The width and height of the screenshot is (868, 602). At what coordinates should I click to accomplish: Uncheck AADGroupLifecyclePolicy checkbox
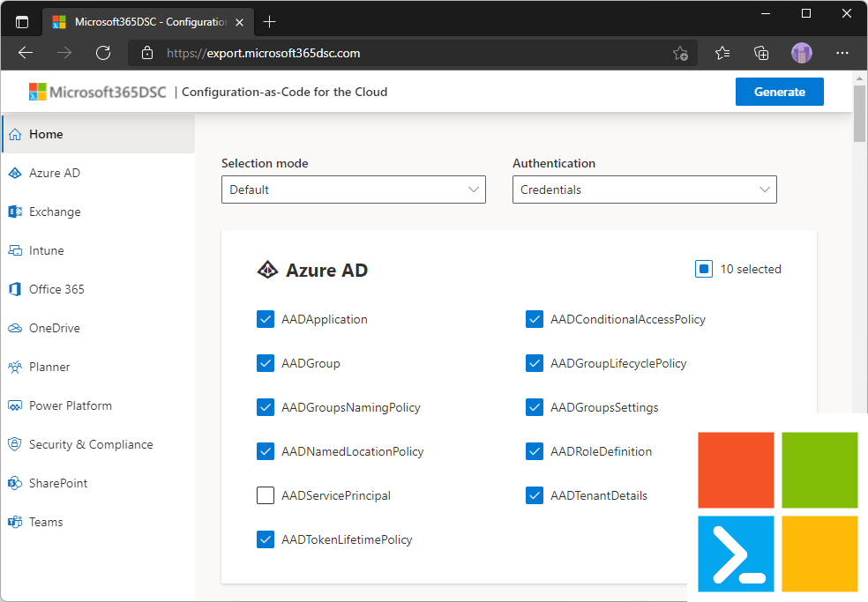pyautogui.click(x=535, y=363)
